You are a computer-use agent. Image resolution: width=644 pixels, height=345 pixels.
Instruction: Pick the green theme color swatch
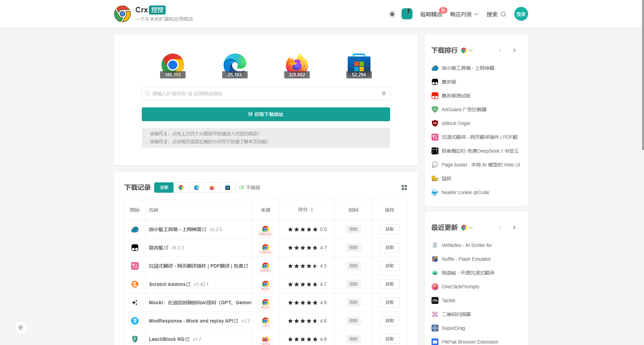click(x=407, y=14)
